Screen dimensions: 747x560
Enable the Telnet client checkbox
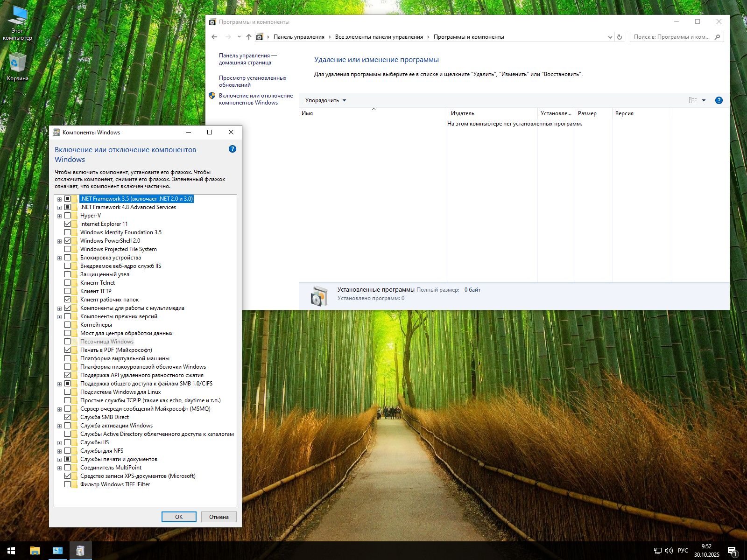[x=68, y=283]
